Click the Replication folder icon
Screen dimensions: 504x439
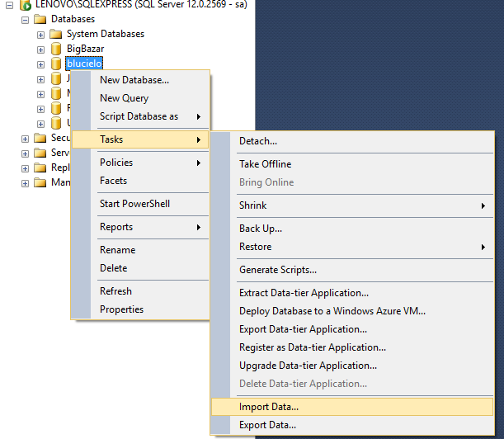point(40,168)
